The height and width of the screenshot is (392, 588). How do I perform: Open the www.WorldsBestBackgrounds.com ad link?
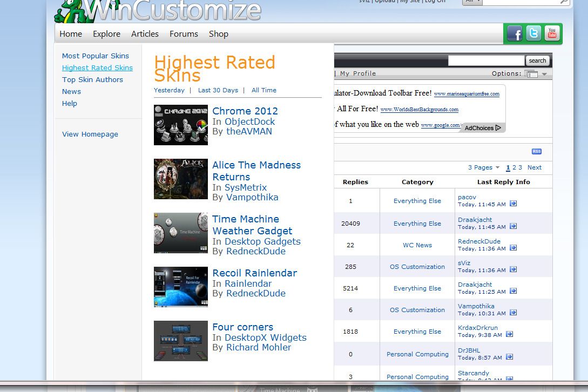coord(419,110)
